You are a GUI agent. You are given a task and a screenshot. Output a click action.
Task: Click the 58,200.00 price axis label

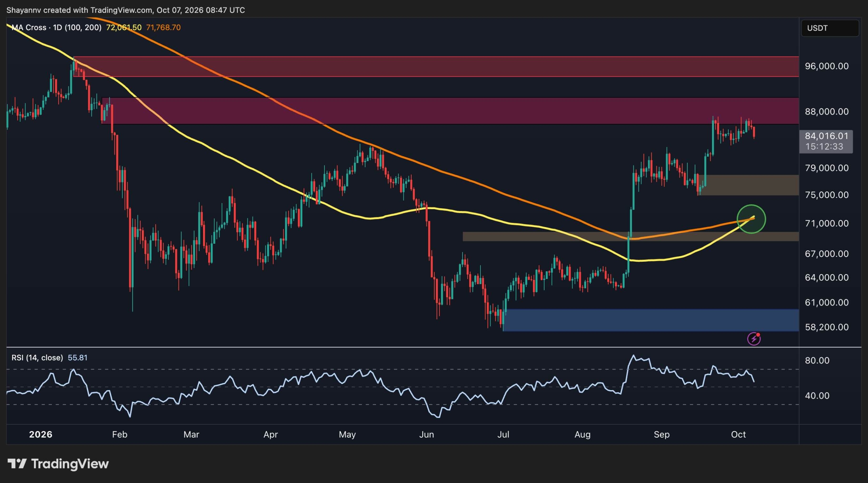(827, 327)
